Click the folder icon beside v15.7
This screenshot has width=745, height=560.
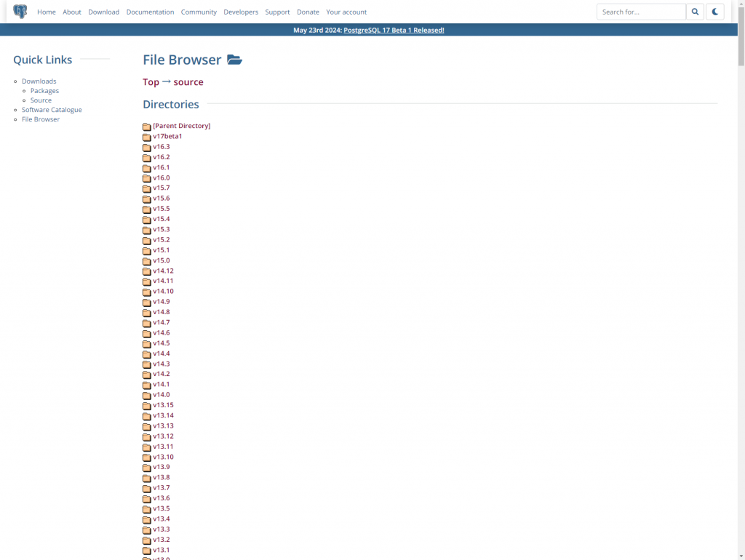pos(147,188)
